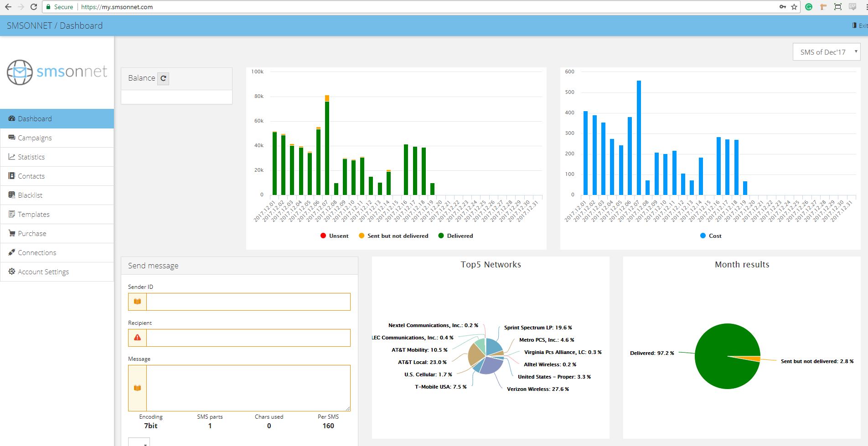Reload the page using the browser refresh icon

pos(33,7)
